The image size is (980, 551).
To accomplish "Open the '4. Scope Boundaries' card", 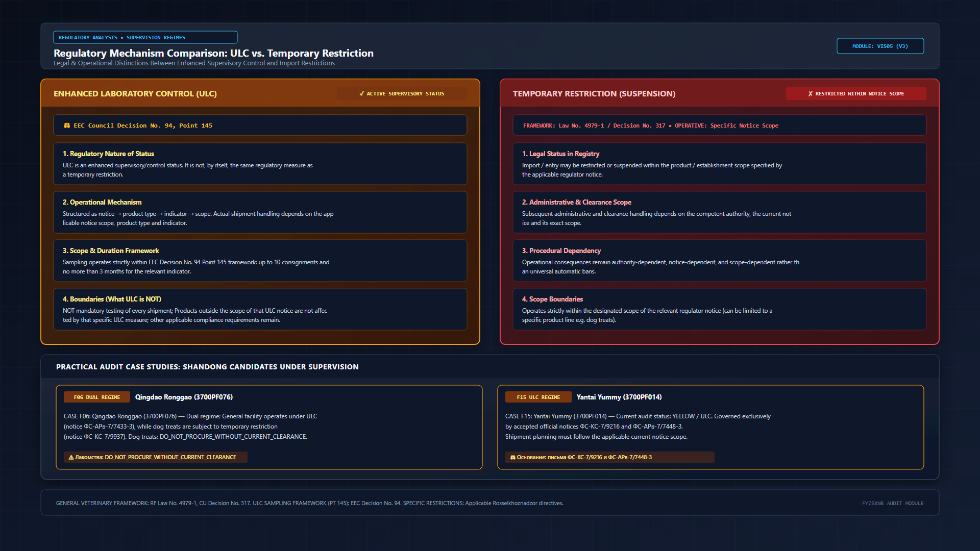I will [720, 309].
